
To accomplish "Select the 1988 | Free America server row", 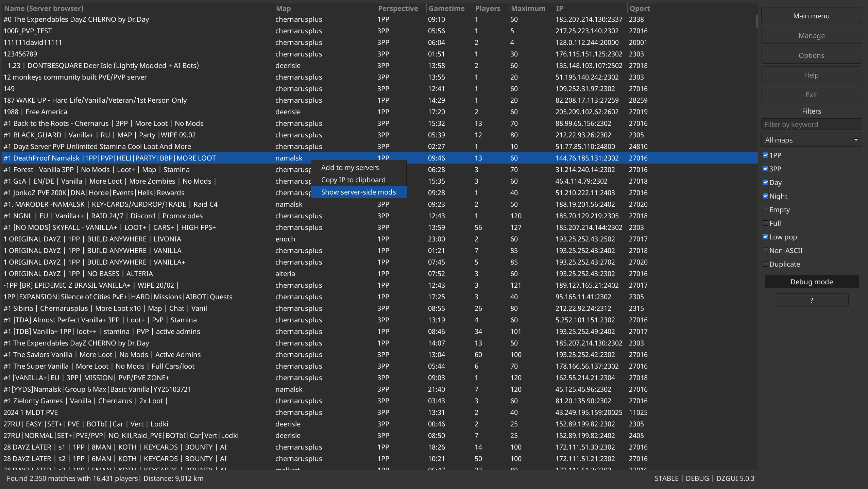I will pos(380,112).
